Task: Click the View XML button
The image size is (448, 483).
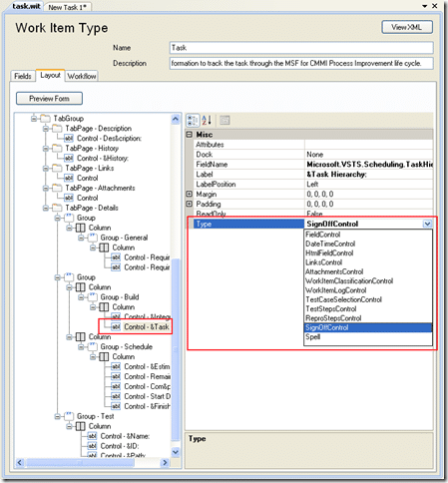Action: 407,27
